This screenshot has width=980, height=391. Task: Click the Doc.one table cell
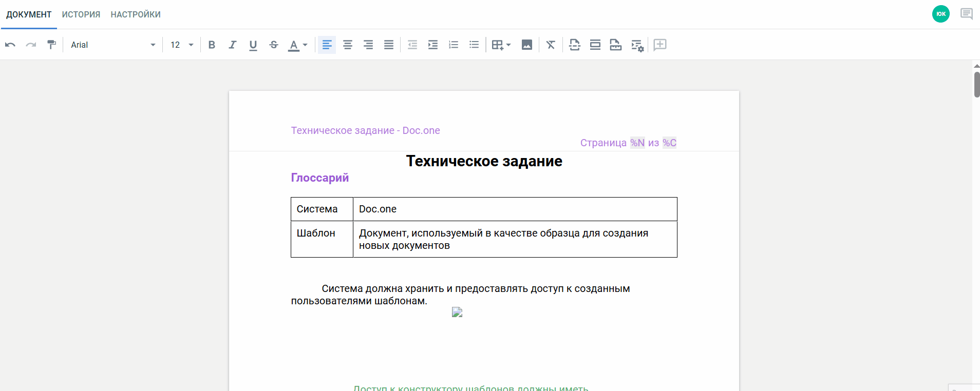pos(515,209)
